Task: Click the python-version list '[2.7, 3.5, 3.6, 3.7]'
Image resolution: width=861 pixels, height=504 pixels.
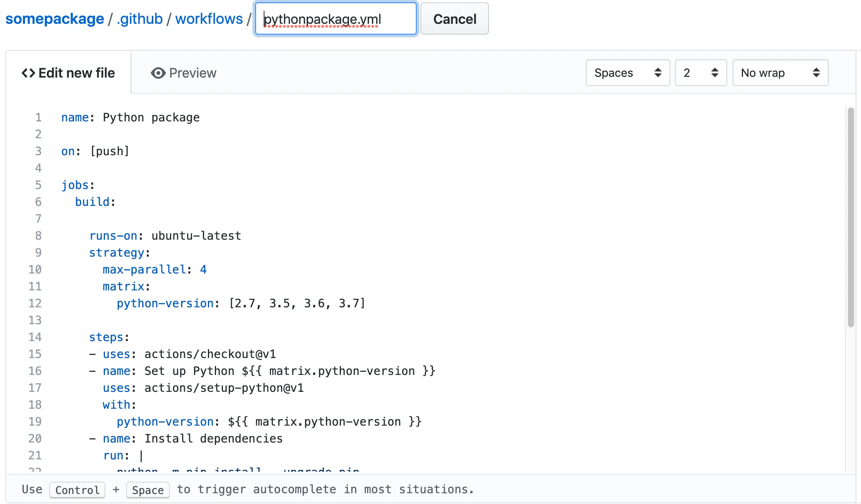Action: (x=297, y=303)
